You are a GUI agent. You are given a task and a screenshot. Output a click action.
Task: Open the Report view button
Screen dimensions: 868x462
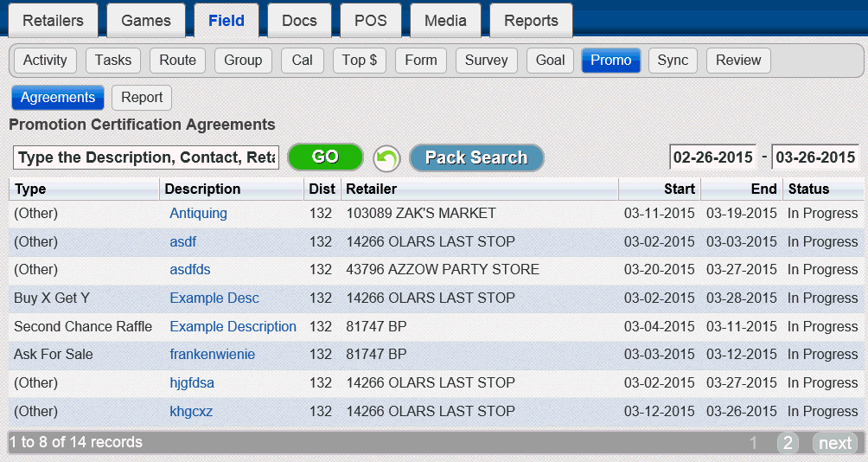click(x=142, y=98)
